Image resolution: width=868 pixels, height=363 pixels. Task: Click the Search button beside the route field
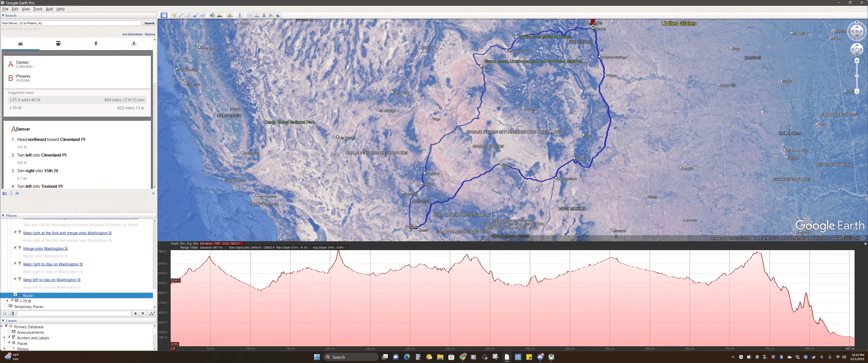[149, 23]
